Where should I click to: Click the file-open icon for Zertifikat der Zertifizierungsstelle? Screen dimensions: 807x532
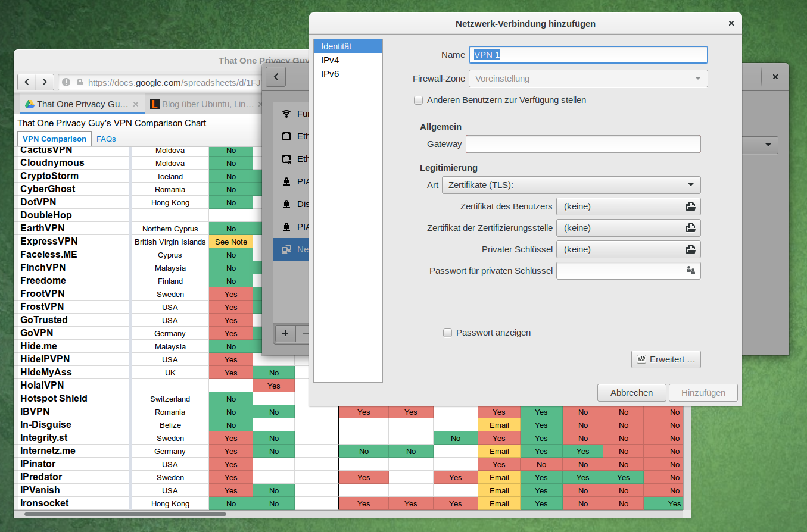690,228
